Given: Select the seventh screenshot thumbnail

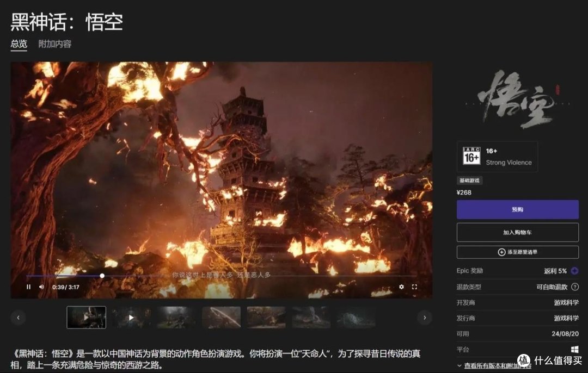Looking at the screenshot, I should [356, 317].
